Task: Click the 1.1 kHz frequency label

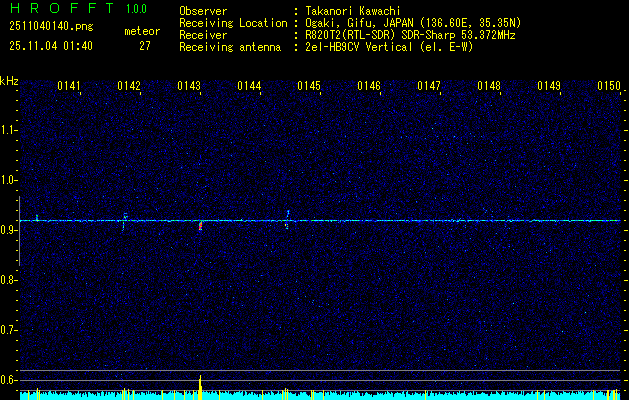Action: pos(8,130)
